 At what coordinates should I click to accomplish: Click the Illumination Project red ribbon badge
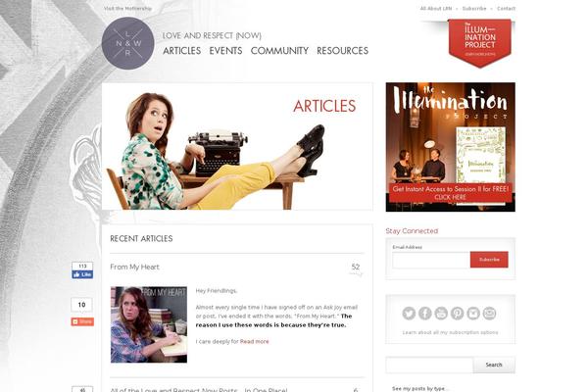[x=479, y=42]
